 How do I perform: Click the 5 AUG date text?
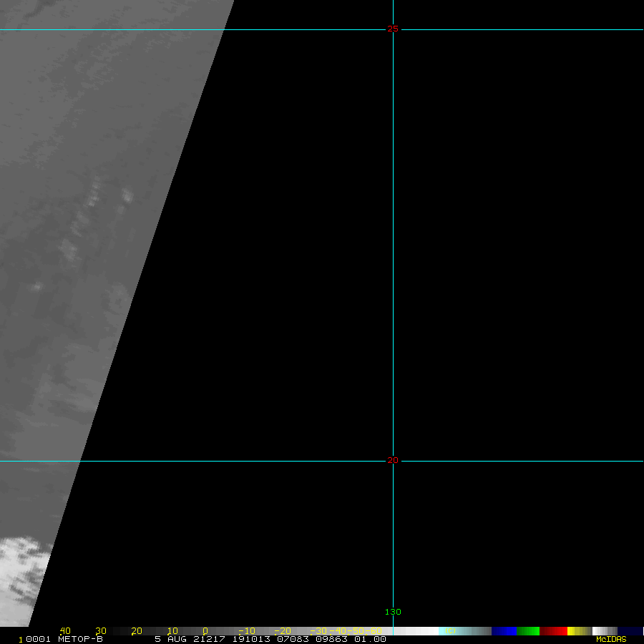169,639
